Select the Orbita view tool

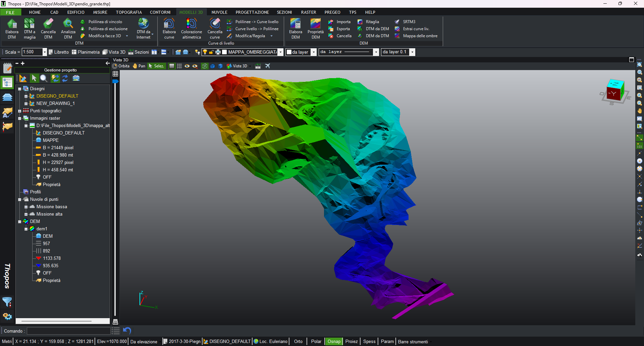click(x=121, y=66)
